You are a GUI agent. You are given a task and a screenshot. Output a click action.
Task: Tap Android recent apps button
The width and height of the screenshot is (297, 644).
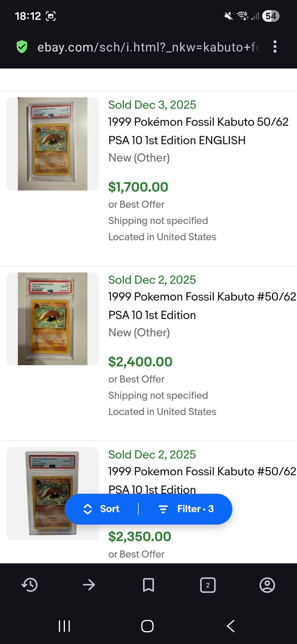click(64, 626)
